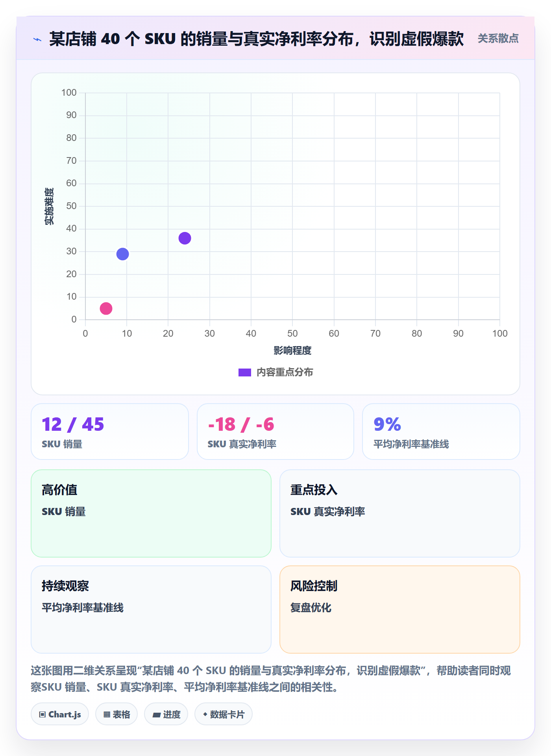The image size is (551, 756).
Task: Click the "持续观察" quadrant heading
Action: [65, 586]
